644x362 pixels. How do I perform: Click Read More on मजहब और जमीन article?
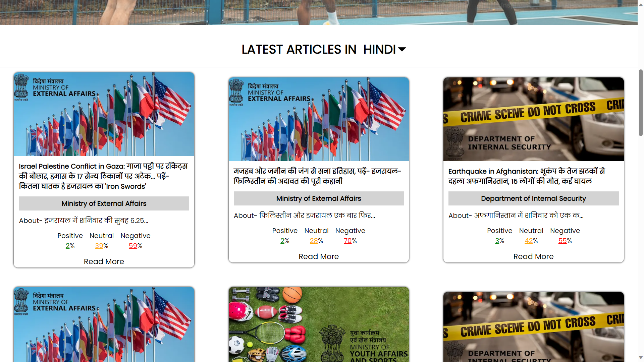click(319, 256)
